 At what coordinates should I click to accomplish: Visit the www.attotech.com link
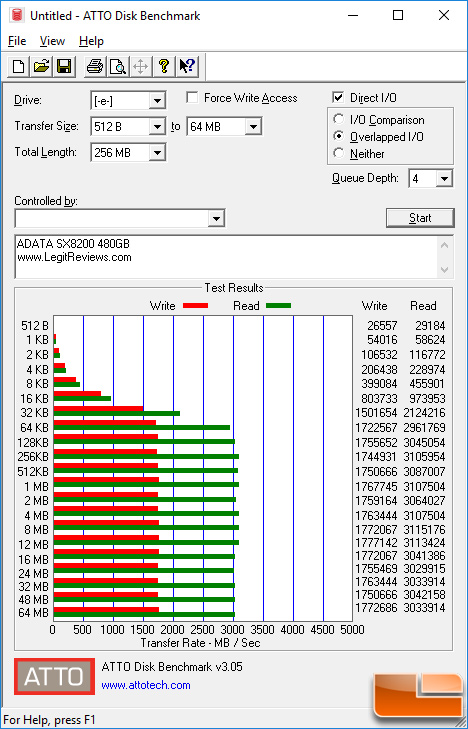[146, 685]
